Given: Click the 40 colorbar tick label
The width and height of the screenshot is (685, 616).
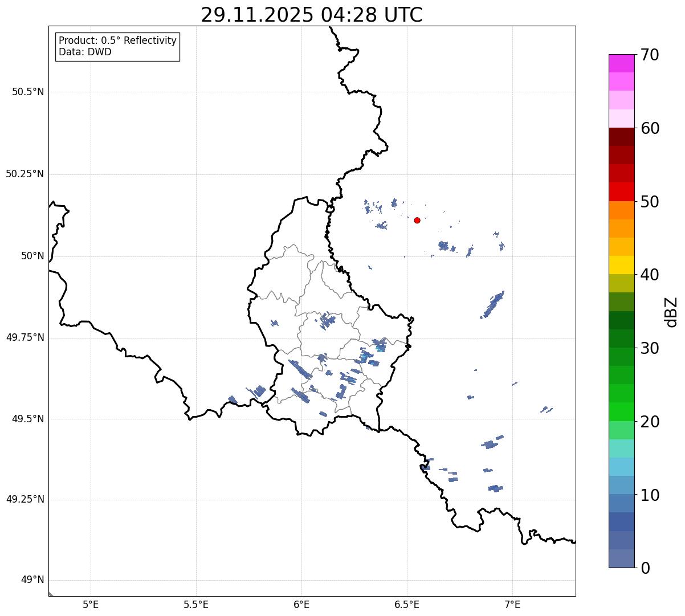Looking at the screenshot, I should [x=650, y=275].
